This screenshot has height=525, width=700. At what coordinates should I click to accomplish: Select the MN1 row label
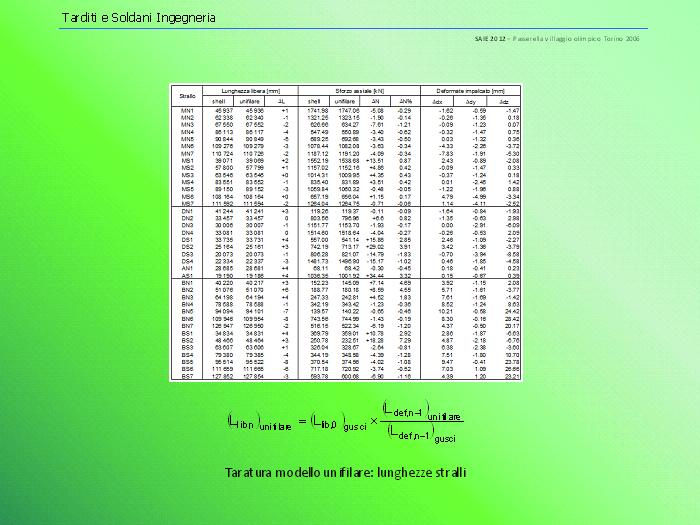pyautogui.click(x=187, y=110)
